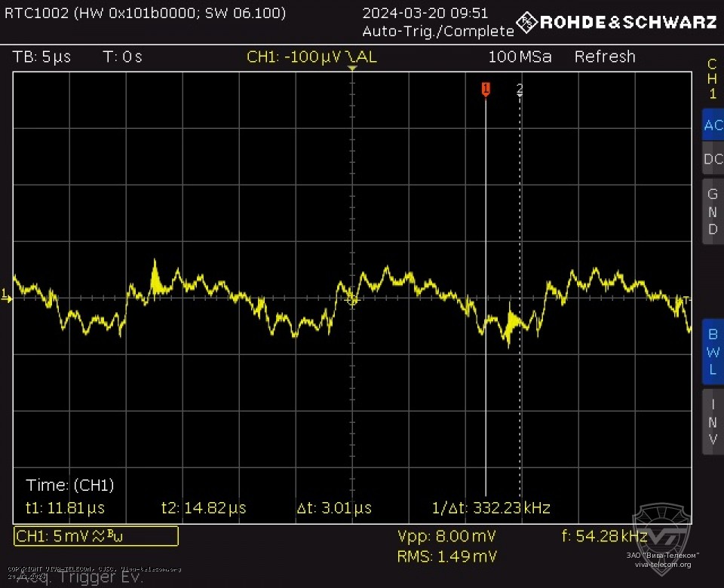Enable AC coupling for channel 1
Screen dimensions: 724x588
pos(712,126)
